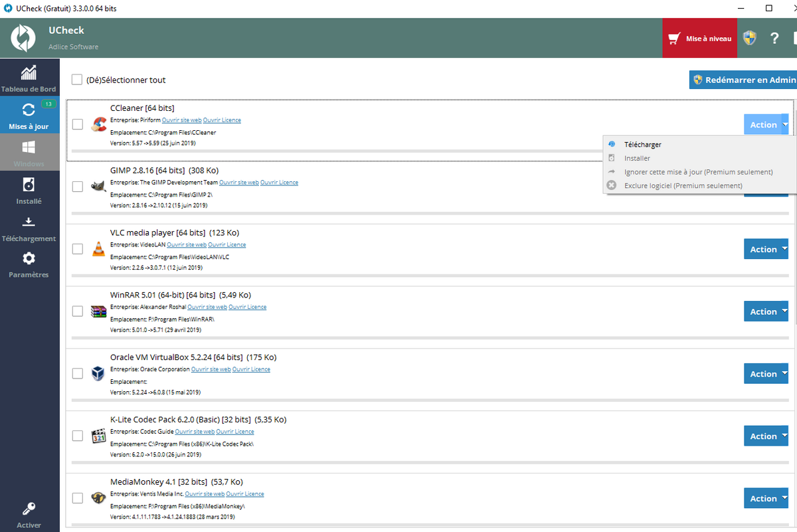Viewport: 797px width, 532px height.
Task: Open the Installé software section
Action: point(29,189)
